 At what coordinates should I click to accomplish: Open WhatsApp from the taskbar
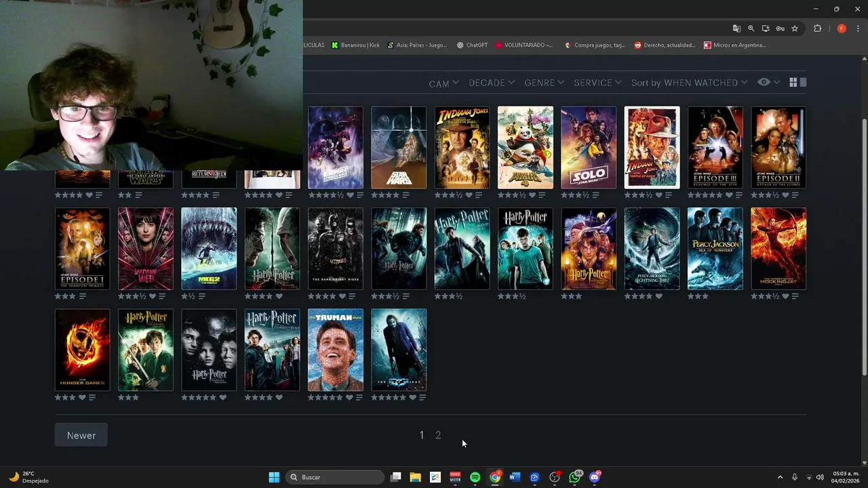click(575, 477)
